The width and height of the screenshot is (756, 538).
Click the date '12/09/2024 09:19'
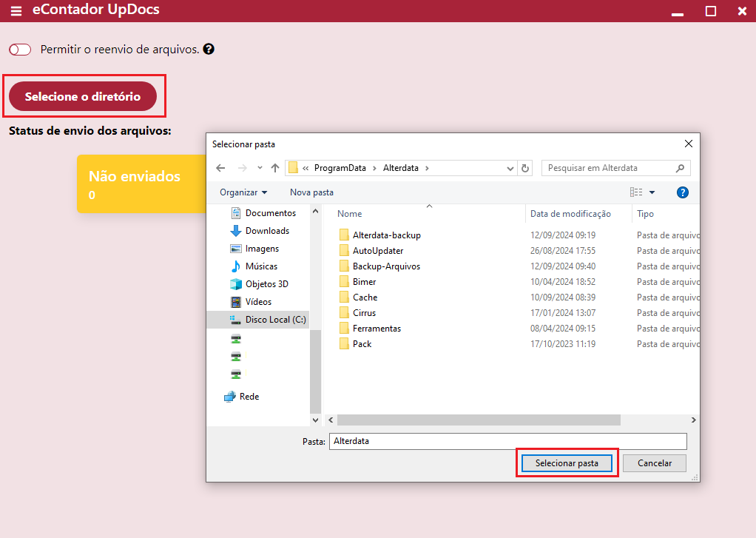click(x=563, y=235)
